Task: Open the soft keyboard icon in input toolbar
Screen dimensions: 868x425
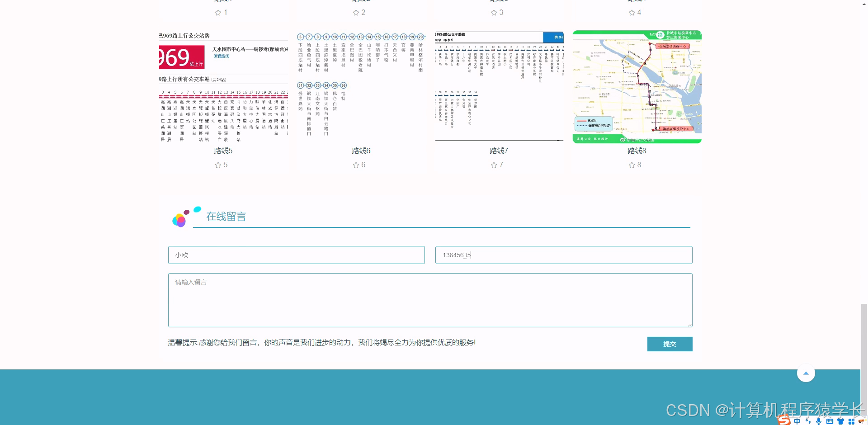Action: (830, 421)
